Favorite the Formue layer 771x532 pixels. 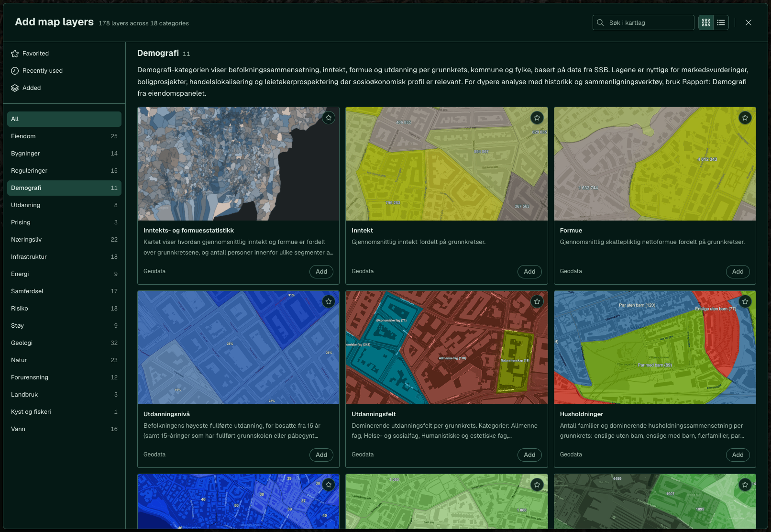745,118
